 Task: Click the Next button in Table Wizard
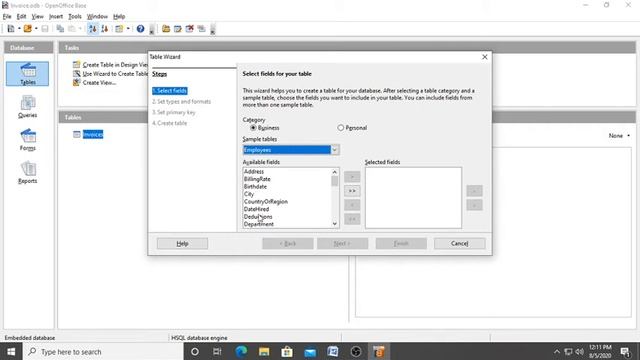[x=342, y=244]
